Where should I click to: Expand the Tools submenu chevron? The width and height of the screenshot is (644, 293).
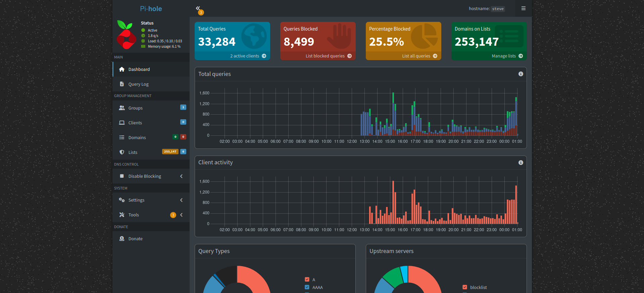(182, 215)
